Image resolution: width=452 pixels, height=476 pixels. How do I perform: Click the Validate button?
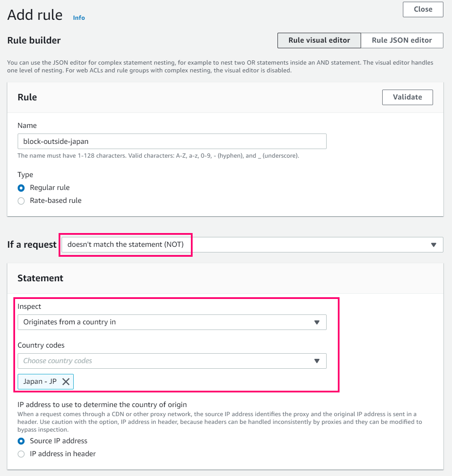click(x=407, y=97)
